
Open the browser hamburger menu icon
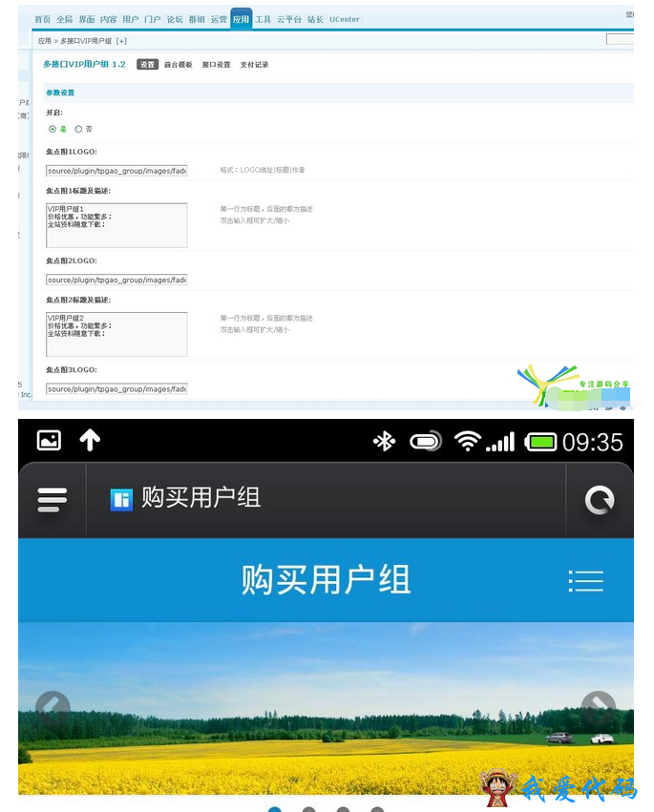click(x=52, y=500)
